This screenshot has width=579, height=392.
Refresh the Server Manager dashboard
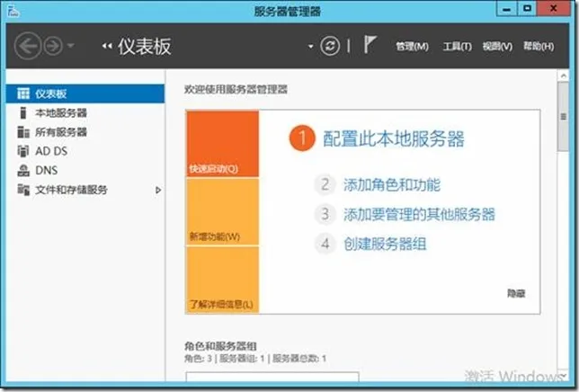[330, 46]
